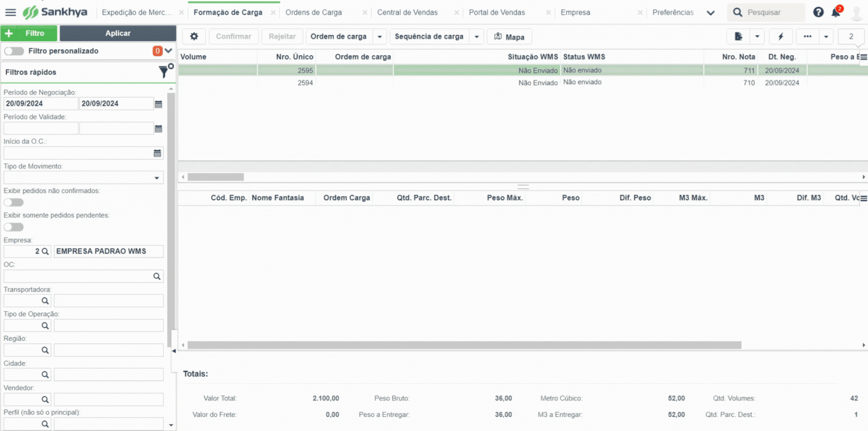Switch to Preferências tab

point(673,12)
